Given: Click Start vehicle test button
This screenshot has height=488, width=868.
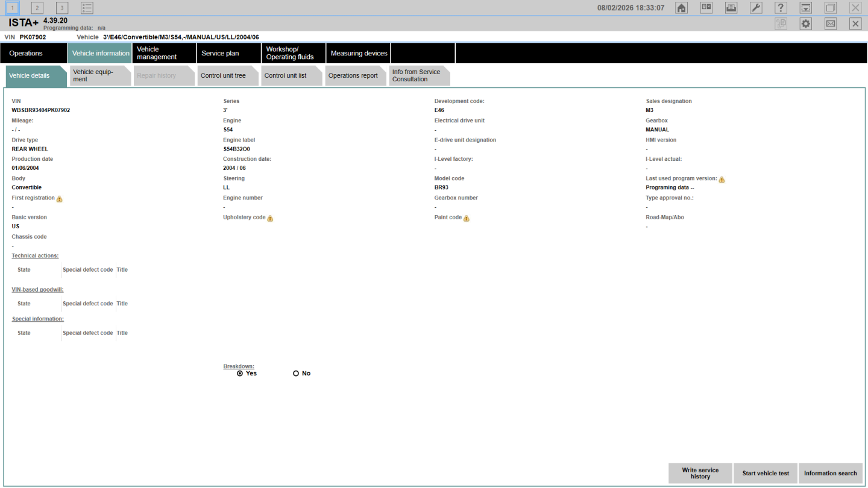Looking at the screenshot, I should pos(766,474).
